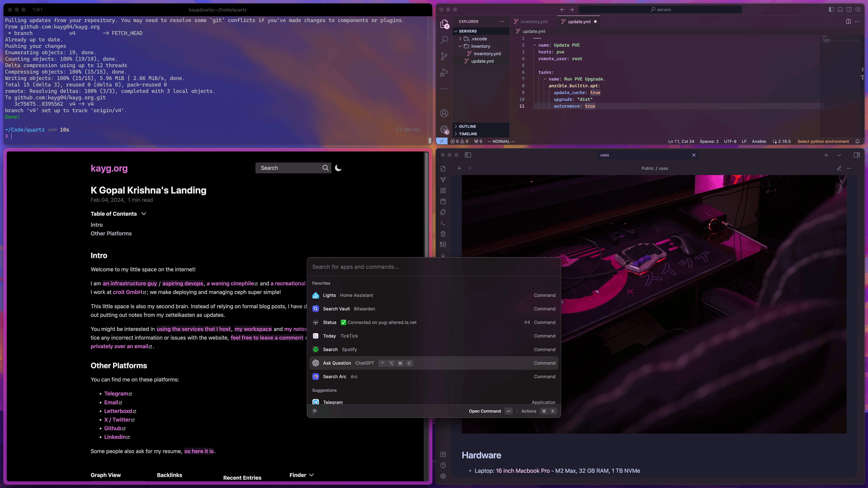
Task: Open the Manage gear with pending update badge
Action: pos(444,129)
